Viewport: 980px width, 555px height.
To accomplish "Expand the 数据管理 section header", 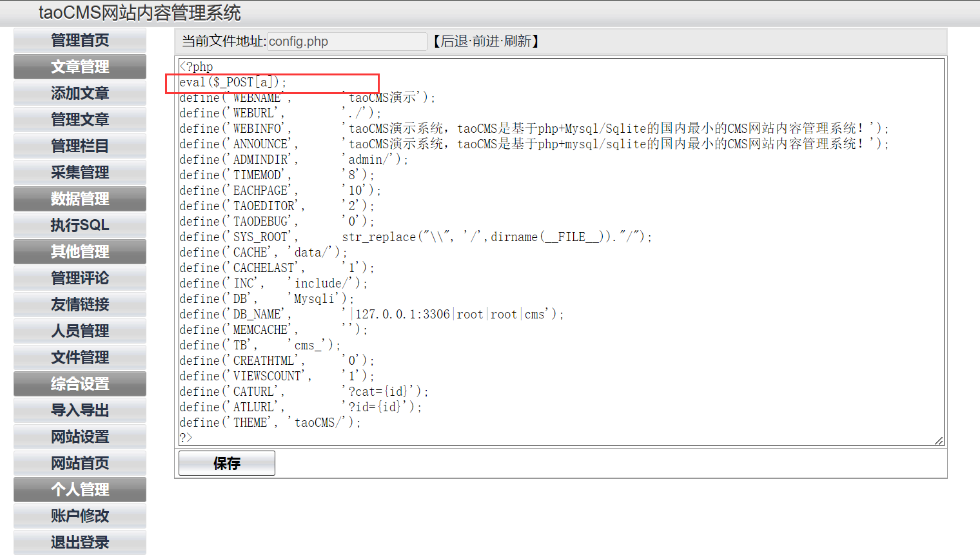I will click(x=80, y=199).
